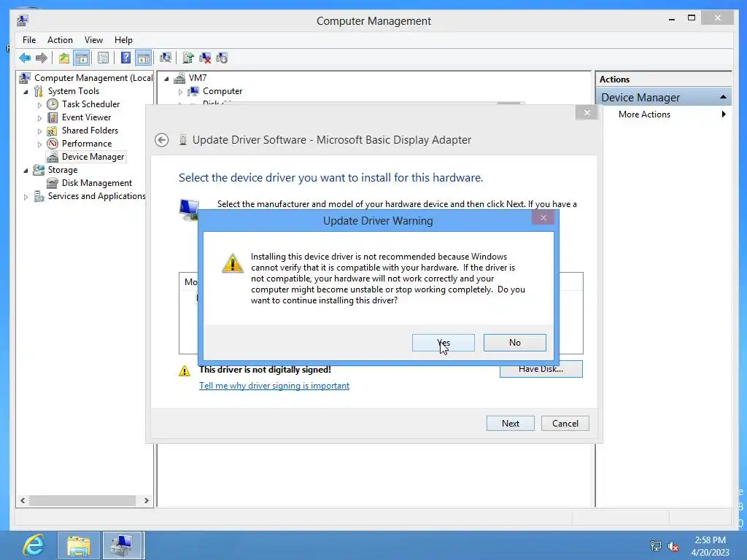Screen dimensions: 747x560
Task: Click the clock showing 2:58 PM
Action: (x=710, y=540)
